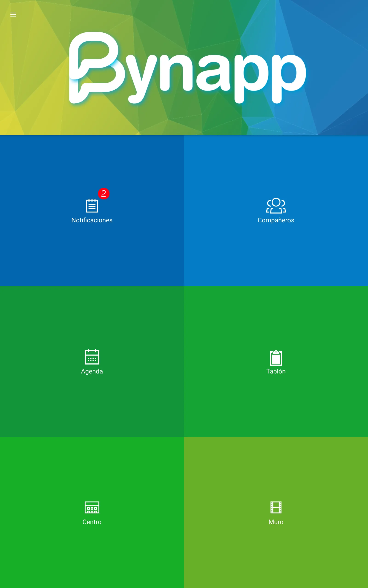Select the Centro label

pyautogui.click(x=92, y=522)
